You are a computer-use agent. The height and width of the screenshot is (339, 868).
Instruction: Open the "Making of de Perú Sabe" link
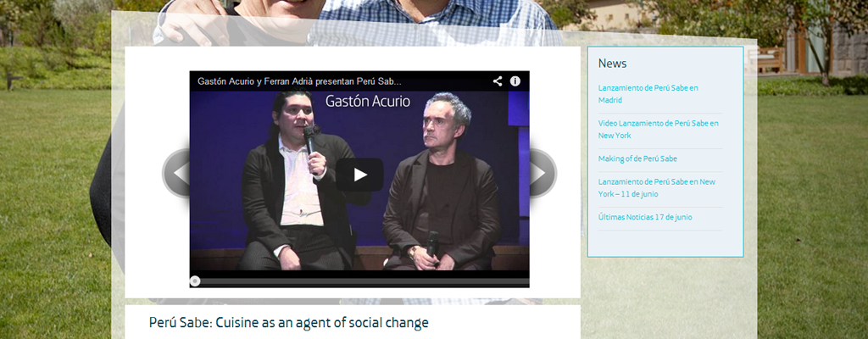coord(637,158)
